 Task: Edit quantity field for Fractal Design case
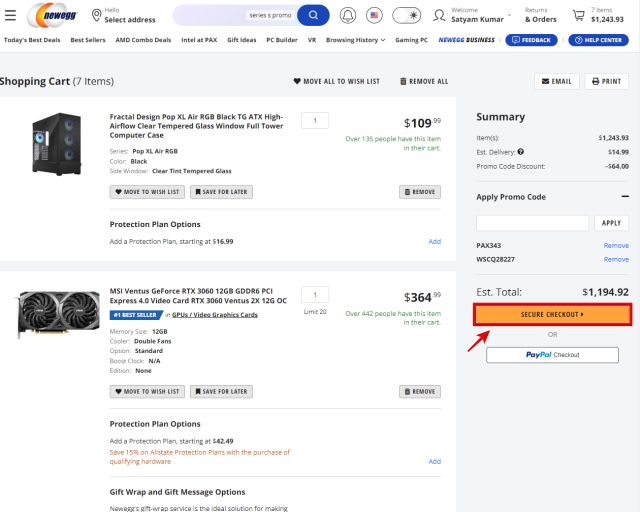[315, 120]
